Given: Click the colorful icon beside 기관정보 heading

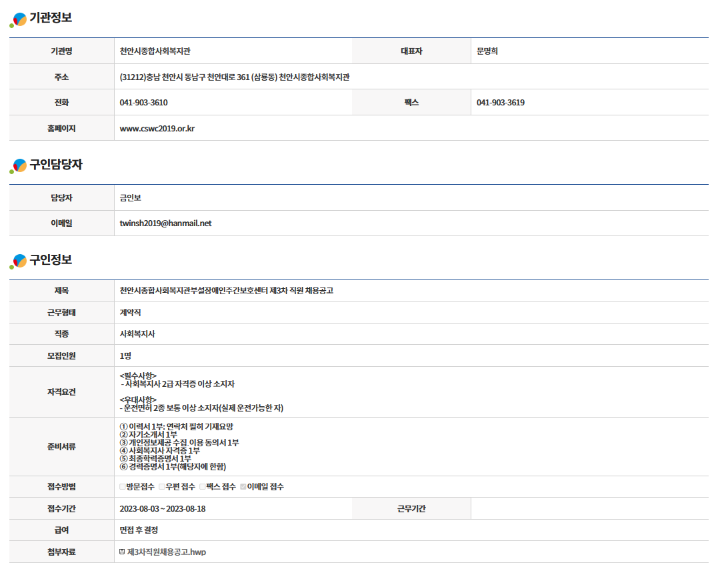Looking at the screenshot, I should point(18,19).
